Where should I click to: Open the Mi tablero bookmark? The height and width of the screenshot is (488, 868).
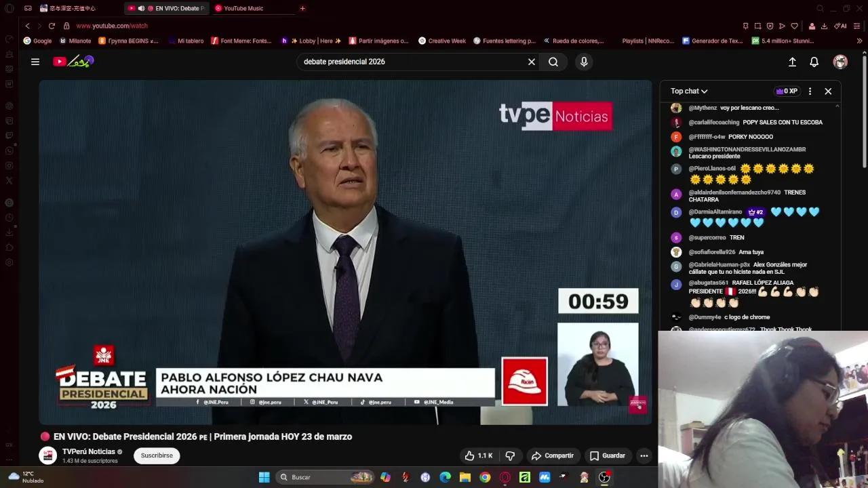[x=186, y=41]
